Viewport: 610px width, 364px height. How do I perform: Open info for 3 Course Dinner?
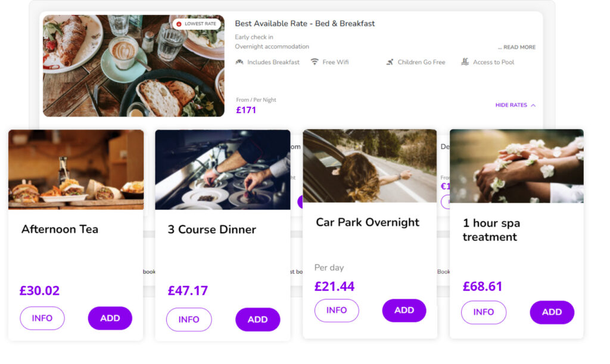coord(189,319)
